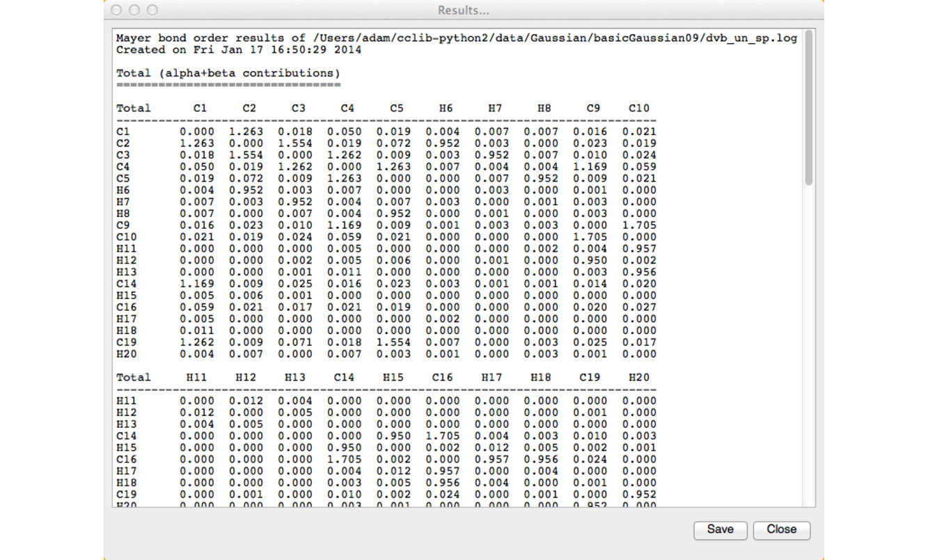This screenshot has height=560, width=928.
Task: Grab the vertical scrollbar thumb
Action: coord(808,108)
